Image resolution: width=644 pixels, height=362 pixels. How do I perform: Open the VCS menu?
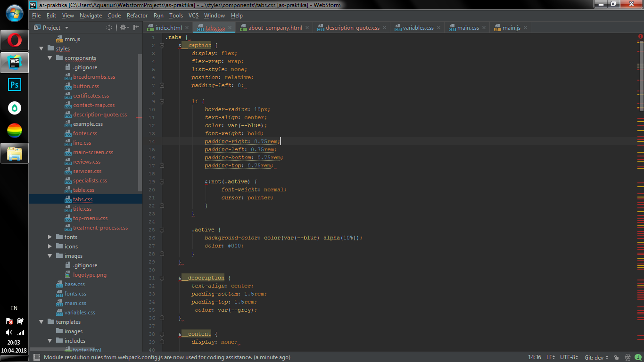(193, 16)
